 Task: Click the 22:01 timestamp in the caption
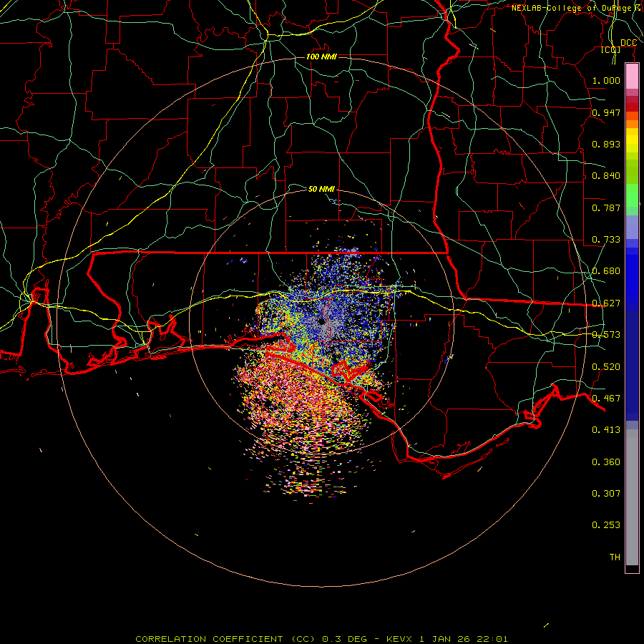(492, 639)
